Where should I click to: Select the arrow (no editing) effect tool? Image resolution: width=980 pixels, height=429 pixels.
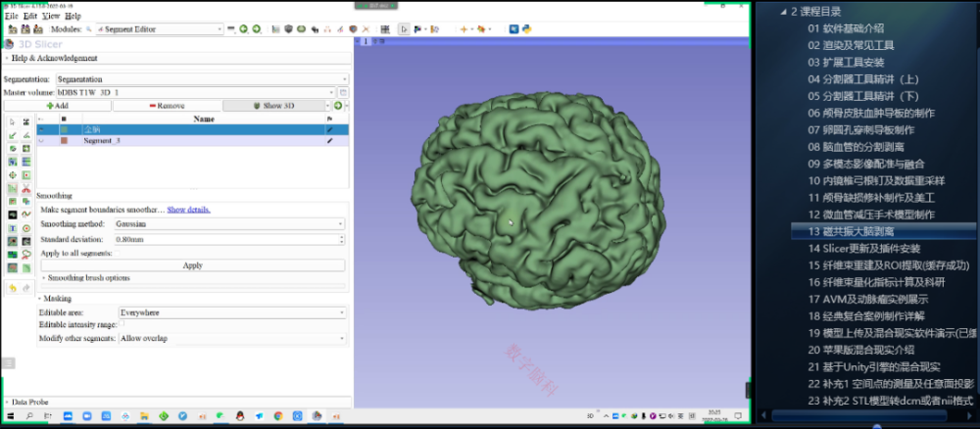(x=12, y=121)
